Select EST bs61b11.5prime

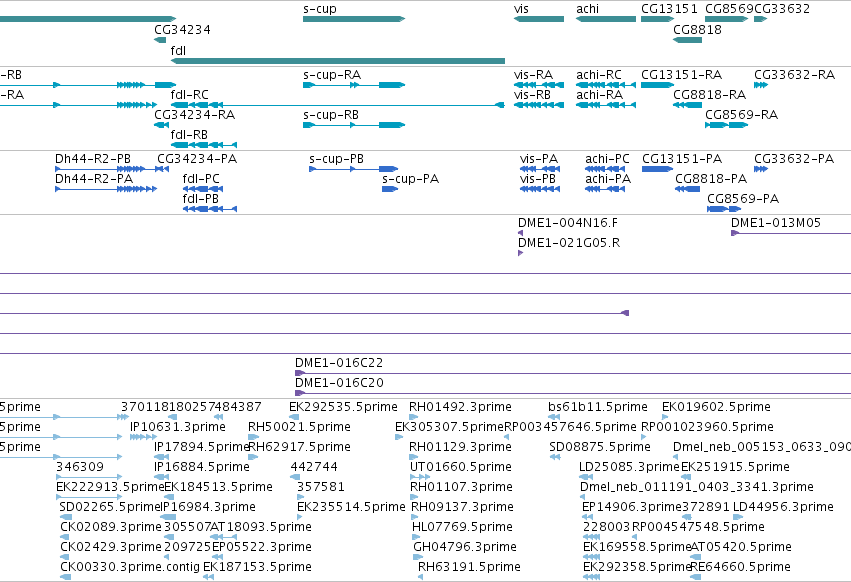click(554, 417)
